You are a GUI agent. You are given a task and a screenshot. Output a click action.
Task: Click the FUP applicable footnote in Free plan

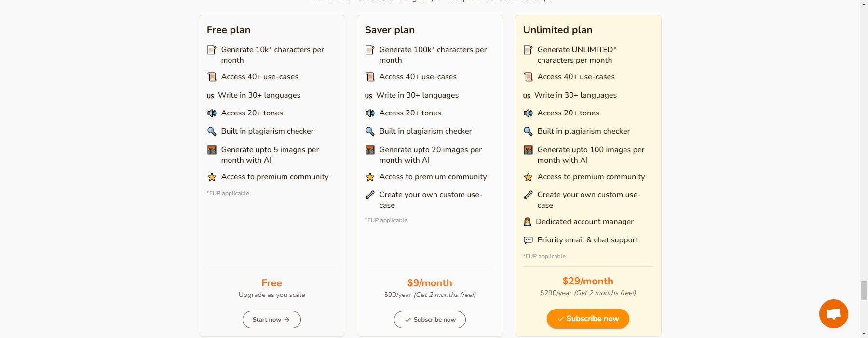tap(228, 193)
